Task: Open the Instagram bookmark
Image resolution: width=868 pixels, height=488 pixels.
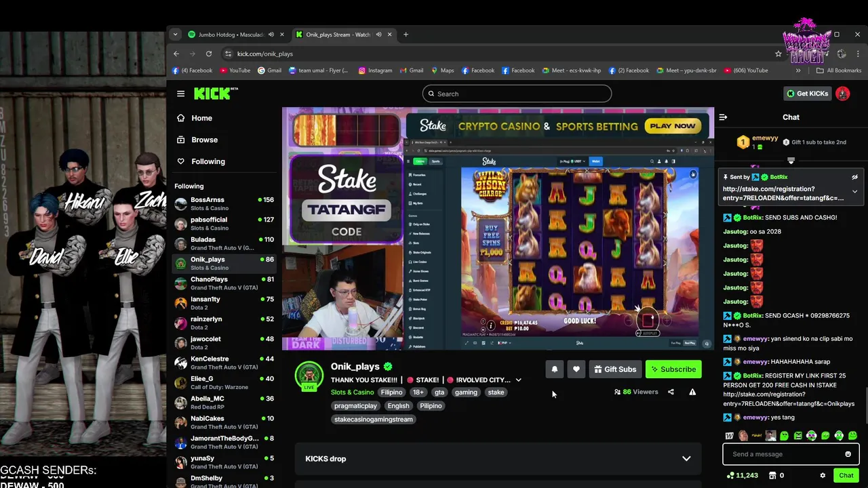Action: 375,70
